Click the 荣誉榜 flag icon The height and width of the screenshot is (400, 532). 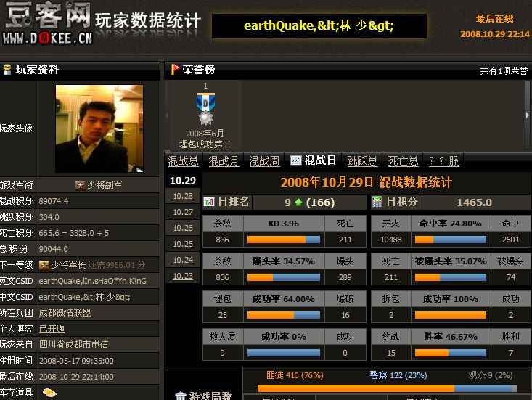175,70
